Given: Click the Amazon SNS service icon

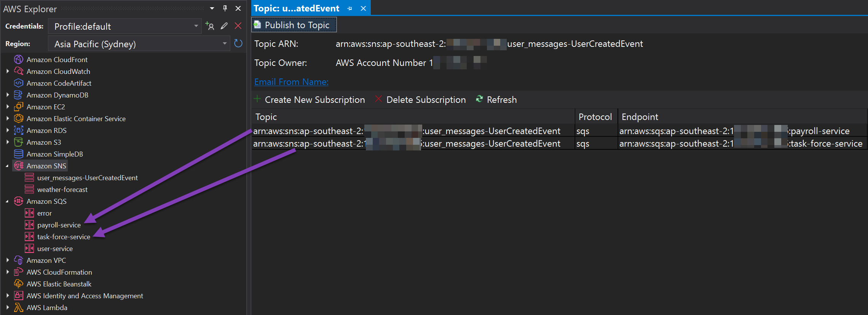Looking at the screenshot, I should (x=19, y=166).
